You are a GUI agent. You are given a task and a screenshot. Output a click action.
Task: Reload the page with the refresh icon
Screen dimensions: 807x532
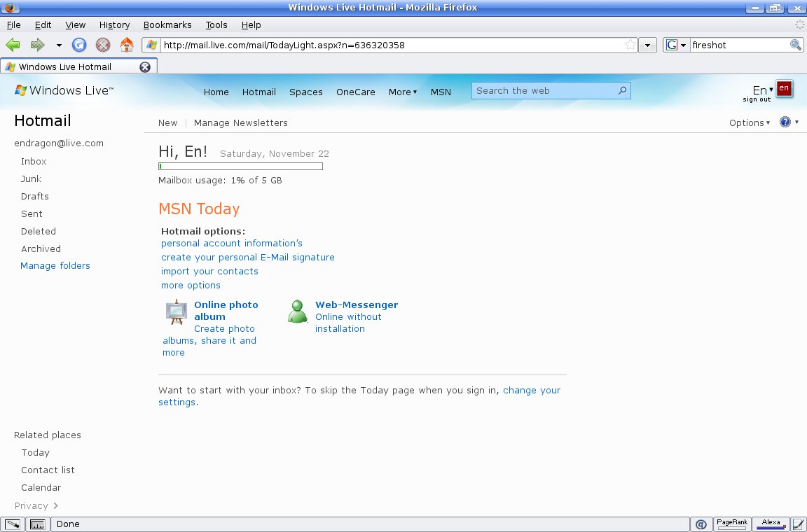tap(78, 45)
